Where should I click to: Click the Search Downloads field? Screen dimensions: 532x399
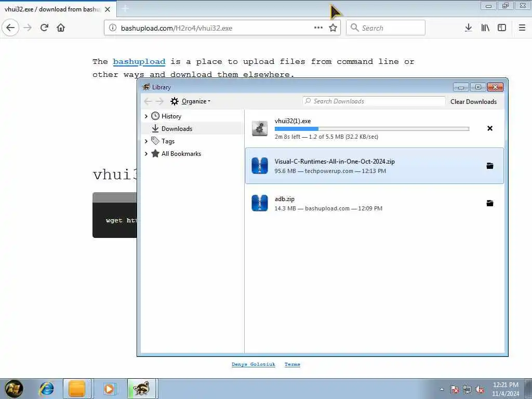(x=374, y=101)
